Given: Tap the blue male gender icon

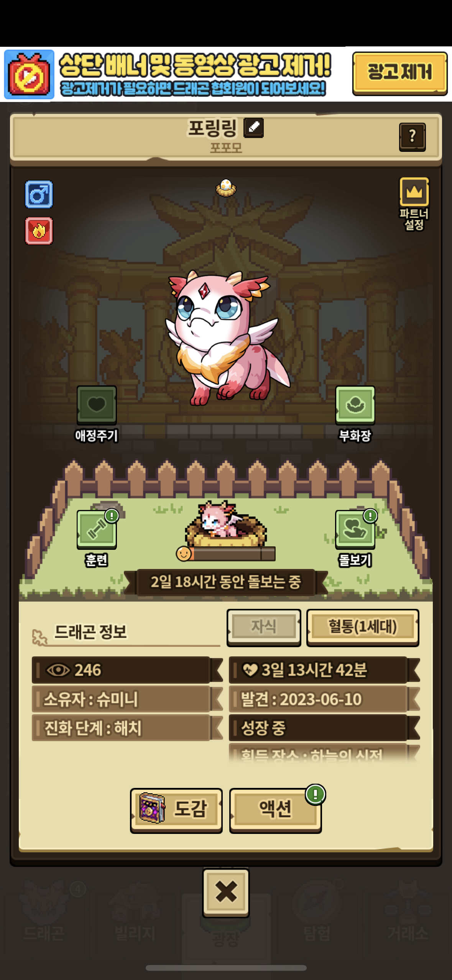Looking at the screenshot, I should tap(39, 194).
